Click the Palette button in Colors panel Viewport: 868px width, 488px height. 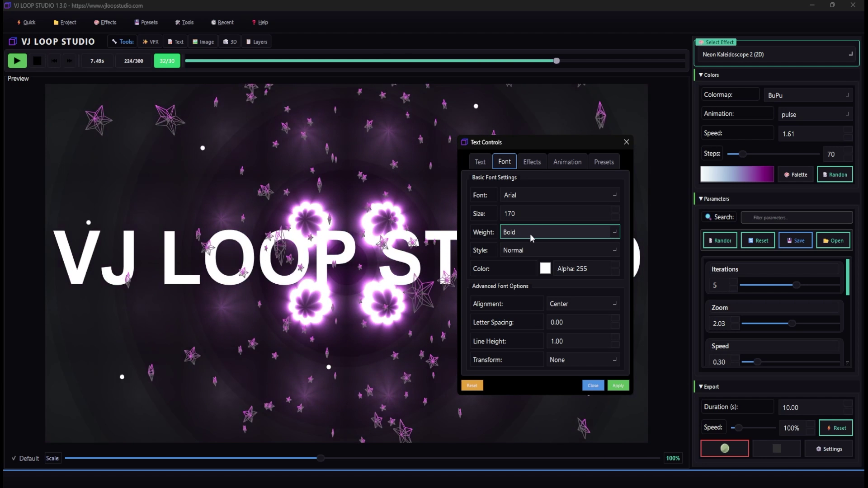tap(795, 174)
